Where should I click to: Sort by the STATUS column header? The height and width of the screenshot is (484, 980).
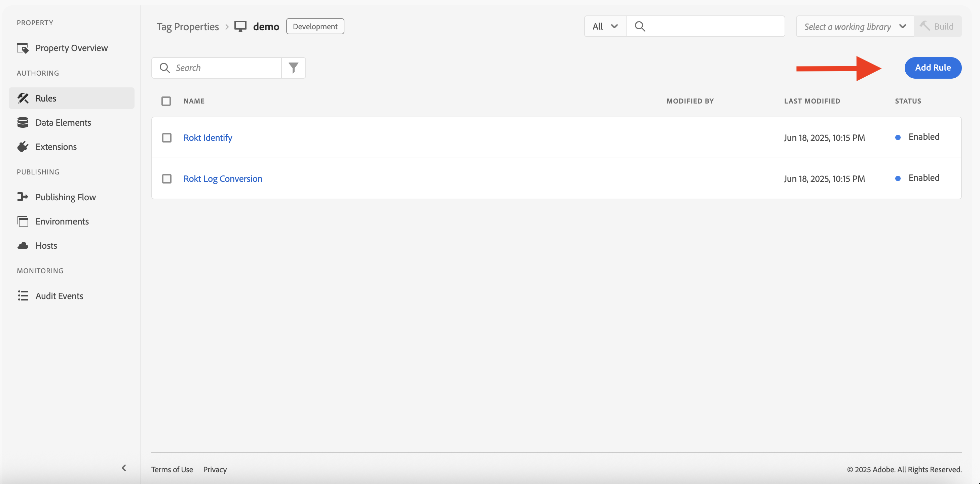pyautogui.click(x=908, y=101)
